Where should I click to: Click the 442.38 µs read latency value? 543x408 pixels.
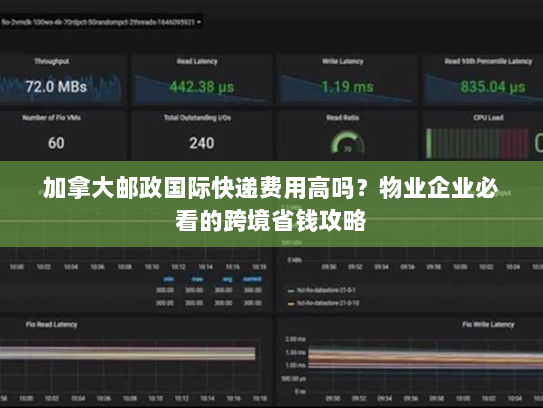point(202,86)
